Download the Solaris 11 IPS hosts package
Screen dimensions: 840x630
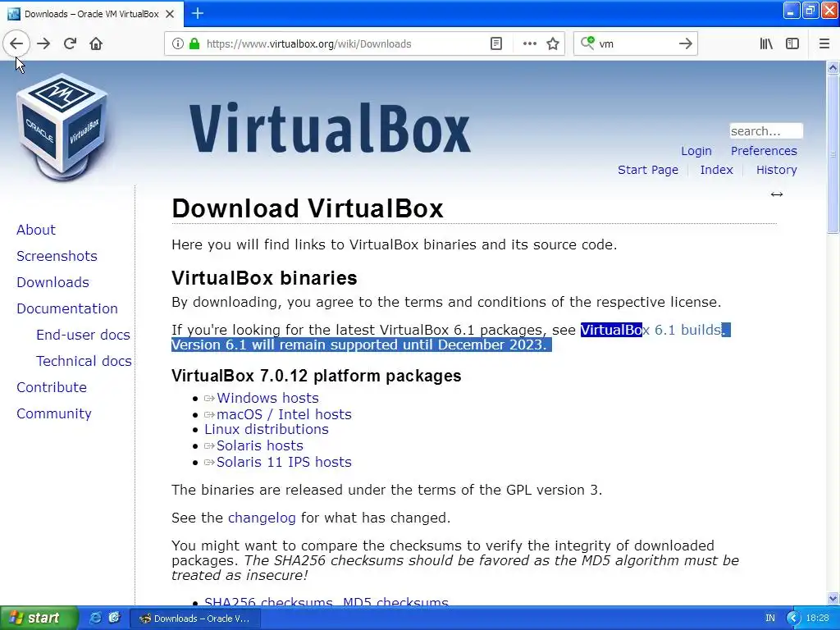coord(284,463)
